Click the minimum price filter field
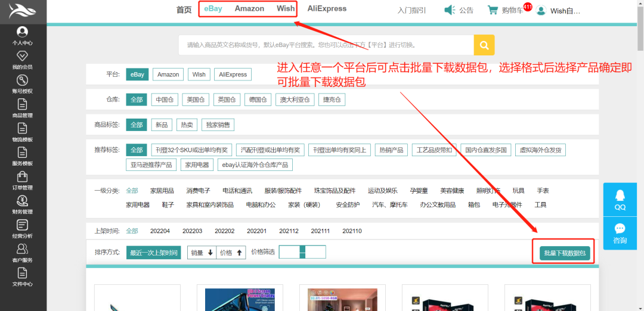This screenshot has width=644, height=311. pos(289,252)
